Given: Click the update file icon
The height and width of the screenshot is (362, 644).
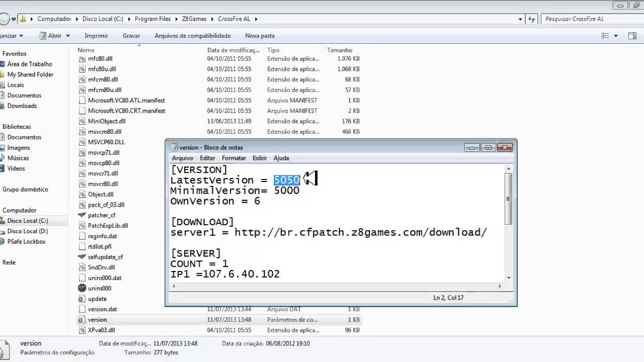Looking at the screenshot, I should (x=83, y=299).
